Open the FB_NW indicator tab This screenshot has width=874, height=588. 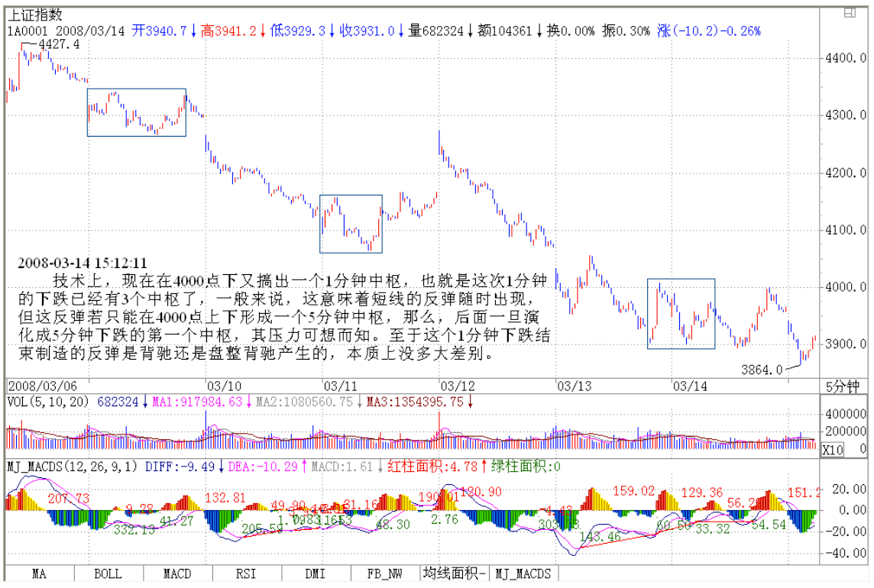(x=384, y=573)
